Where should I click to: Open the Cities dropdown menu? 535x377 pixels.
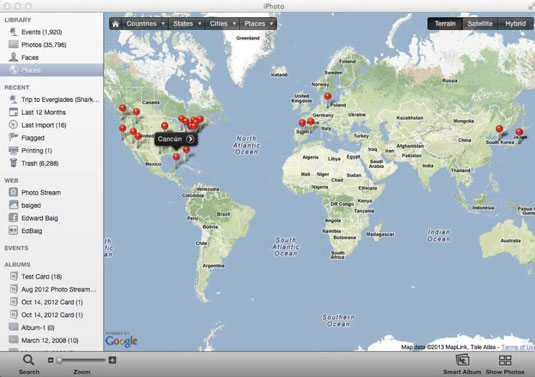222,24
